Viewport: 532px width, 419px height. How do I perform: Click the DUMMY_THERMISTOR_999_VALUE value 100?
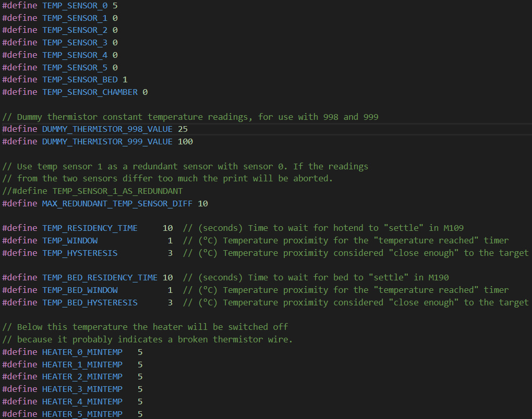185,142
